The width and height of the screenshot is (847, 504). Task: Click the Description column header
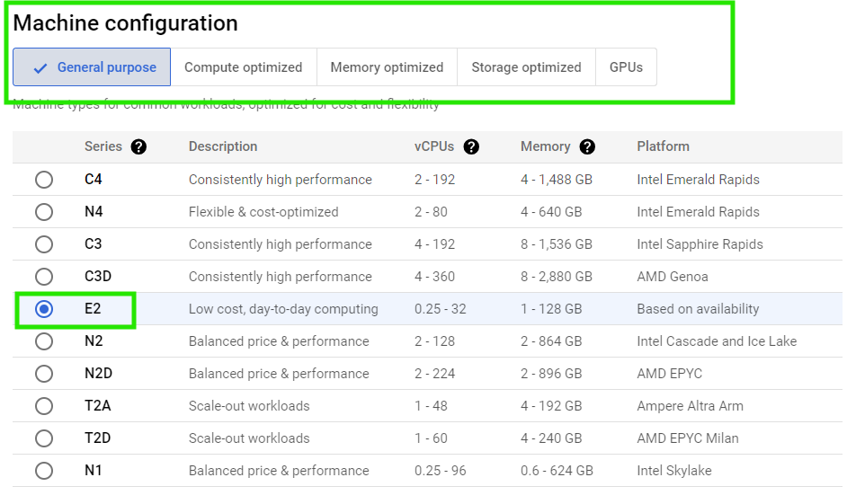click(223, 146)
